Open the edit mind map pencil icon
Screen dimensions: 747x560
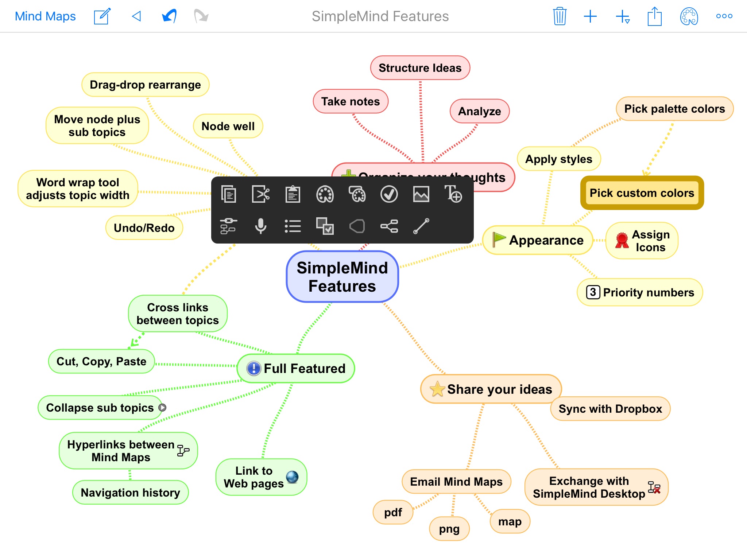[102, 16]
